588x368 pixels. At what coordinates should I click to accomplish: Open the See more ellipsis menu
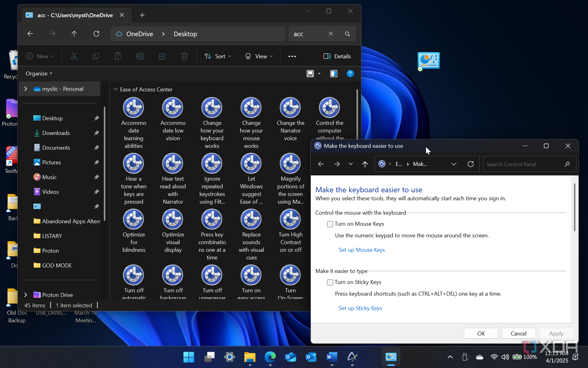coord(292,56)
